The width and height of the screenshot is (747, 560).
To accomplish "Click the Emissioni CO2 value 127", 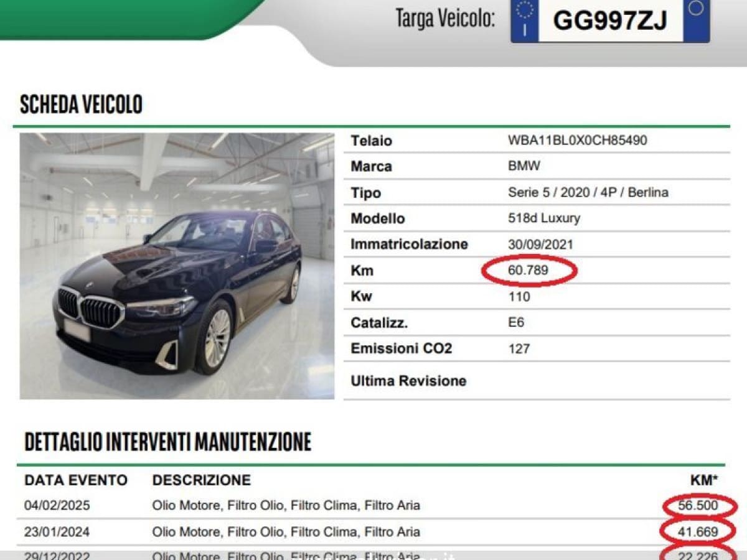I will (519, 348).
